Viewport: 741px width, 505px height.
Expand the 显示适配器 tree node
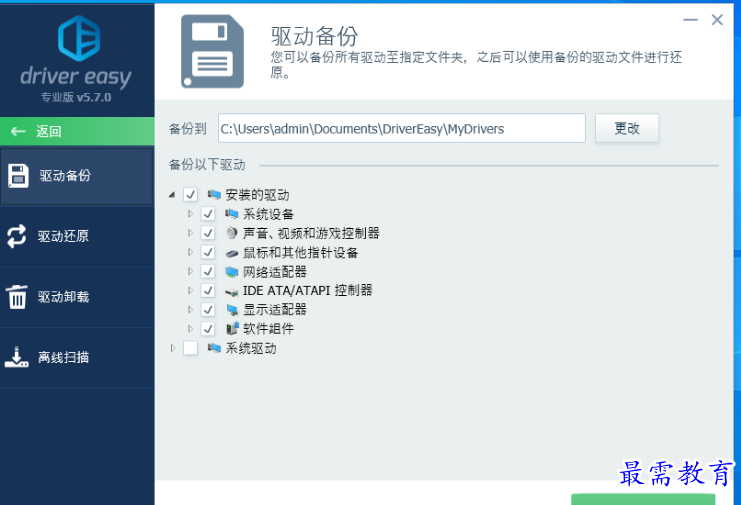190,309
